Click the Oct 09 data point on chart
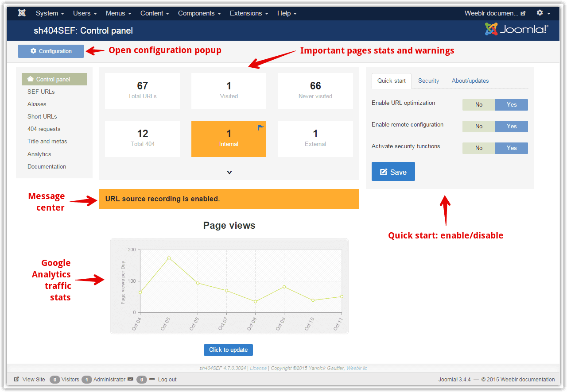The width and height of the screenshot is (567, 392). pyautogui.click(x=284, y=287)
